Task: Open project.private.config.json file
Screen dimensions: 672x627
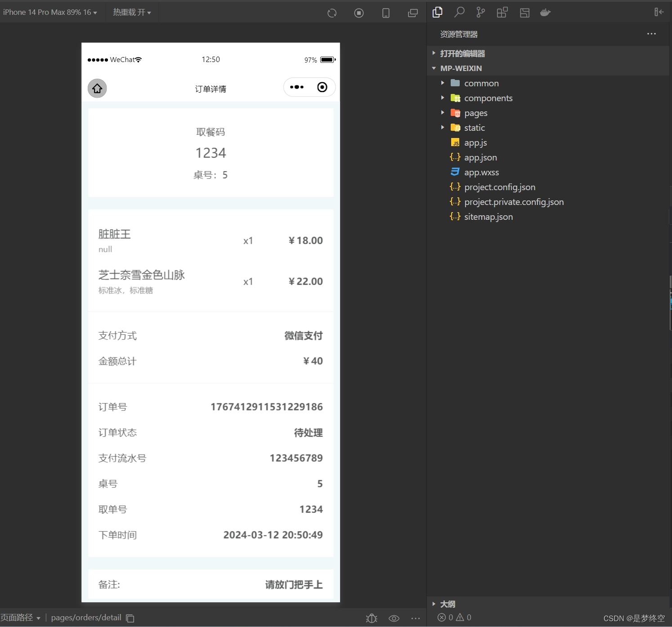Action: [x=514, y=202]
